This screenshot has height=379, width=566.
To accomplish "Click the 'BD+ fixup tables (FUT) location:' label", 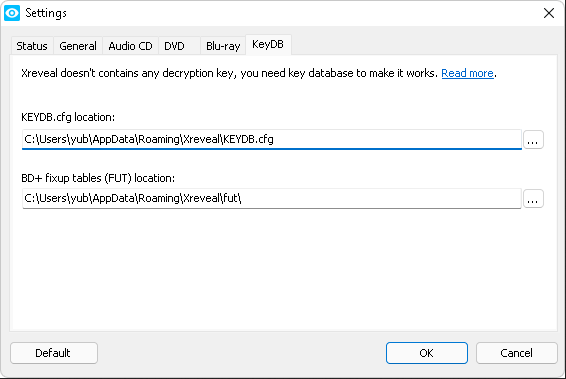I will coord(98,178).
